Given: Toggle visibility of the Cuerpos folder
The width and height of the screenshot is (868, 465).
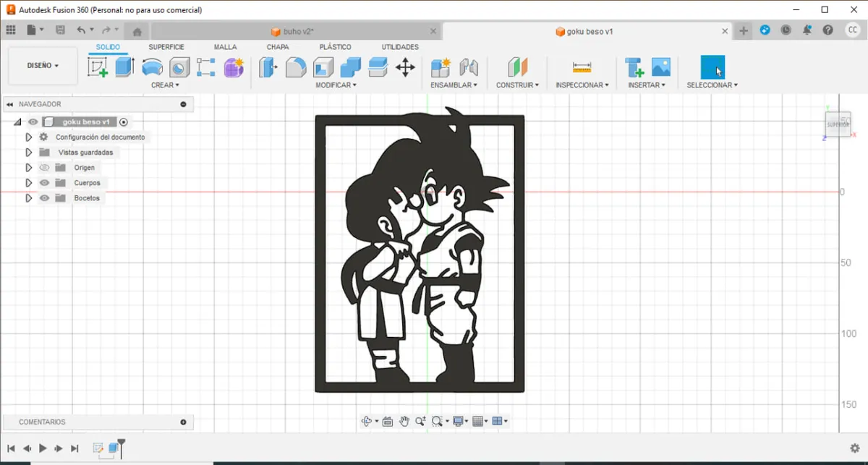Looking at the screenshot, I should [x=44, y=183].
